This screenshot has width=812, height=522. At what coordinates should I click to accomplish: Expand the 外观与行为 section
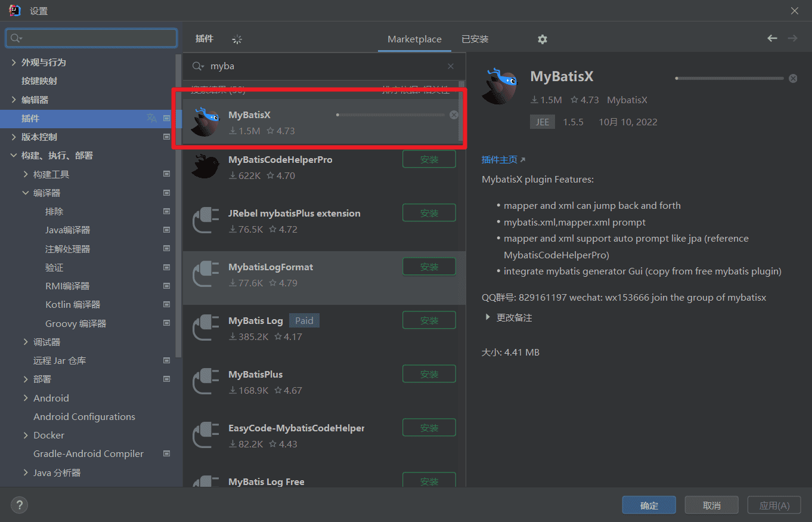point(14,62)
